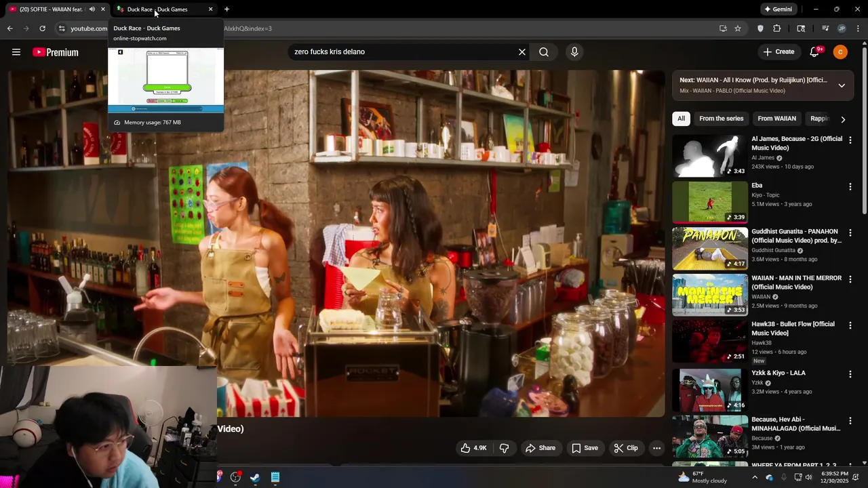Open media controls music icon
Viewport: 868px width, 488px height.
[x=825, y=28]
